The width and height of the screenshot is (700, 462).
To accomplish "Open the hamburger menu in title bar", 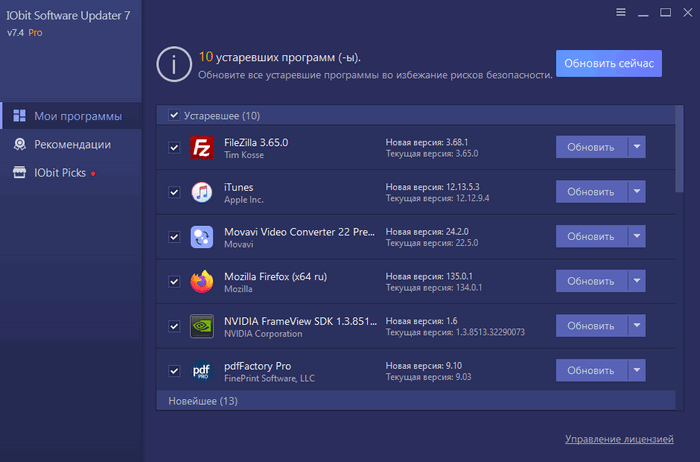I will tap(621, 13).
